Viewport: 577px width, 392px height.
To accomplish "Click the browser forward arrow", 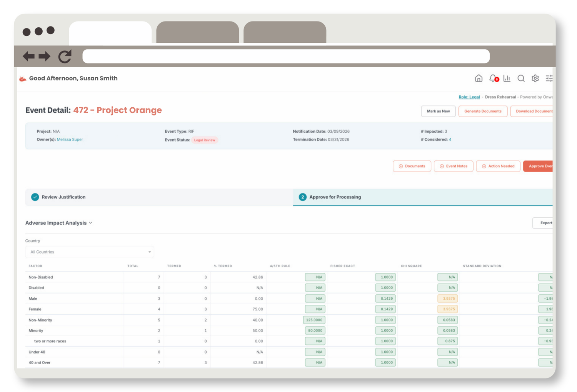I will point(44,56).
